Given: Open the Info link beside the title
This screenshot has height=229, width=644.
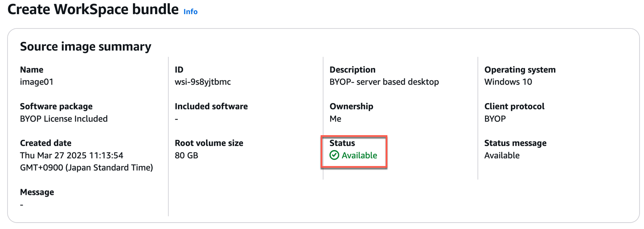Looking at the screenshot, I should tap(190, 12).
